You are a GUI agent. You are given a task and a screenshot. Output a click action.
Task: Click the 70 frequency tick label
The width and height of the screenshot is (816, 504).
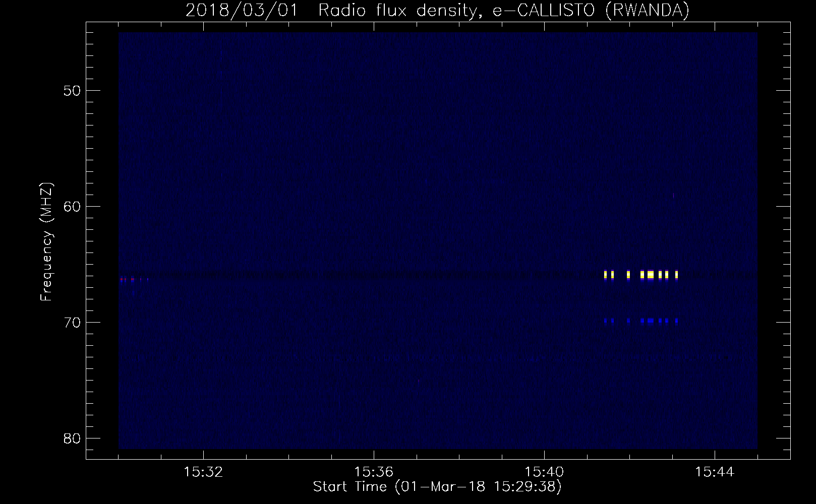click(x=73, y=322)
